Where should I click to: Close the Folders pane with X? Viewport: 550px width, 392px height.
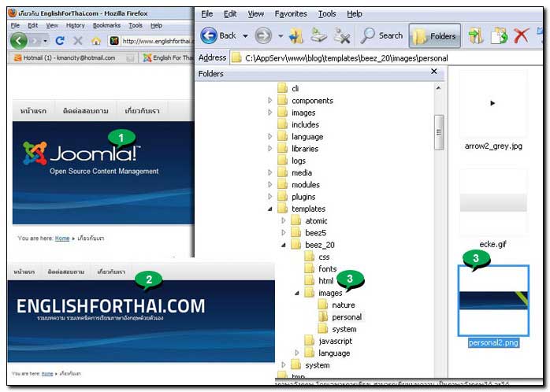coord(434,72)
